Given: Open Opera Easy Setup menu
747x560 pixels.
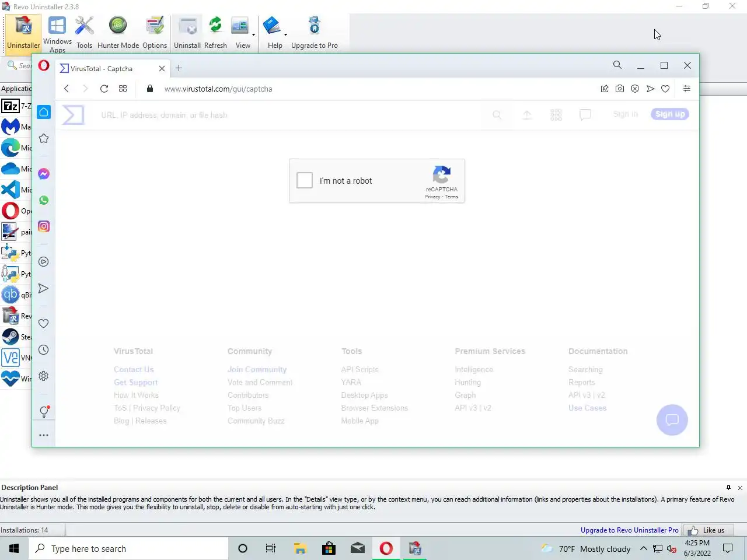Looking at the screenshot, I should (687, 89).
